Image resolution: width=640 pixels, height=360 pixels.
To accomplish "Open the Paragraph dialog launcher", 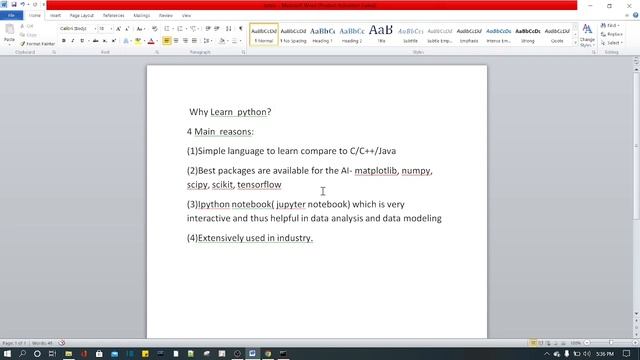I will 244,53.
